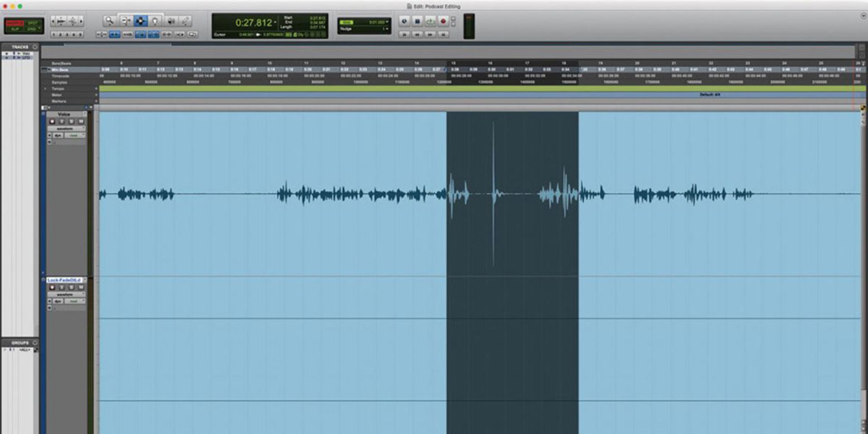Image resolution: width=868 pixels, height=434 pixels.
Task: Select the Pencil tool
Action: pos(185,21)
